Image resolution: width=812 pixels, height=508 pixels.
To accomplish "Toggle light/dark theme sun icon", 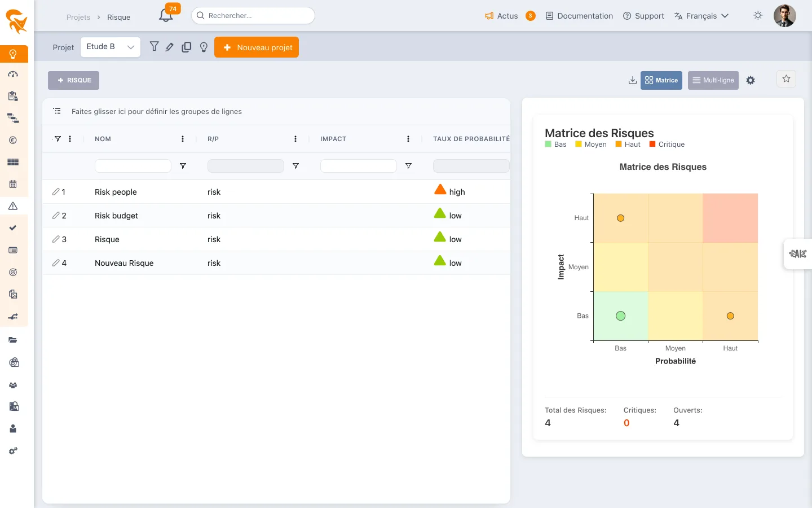I will click(758, 16).
